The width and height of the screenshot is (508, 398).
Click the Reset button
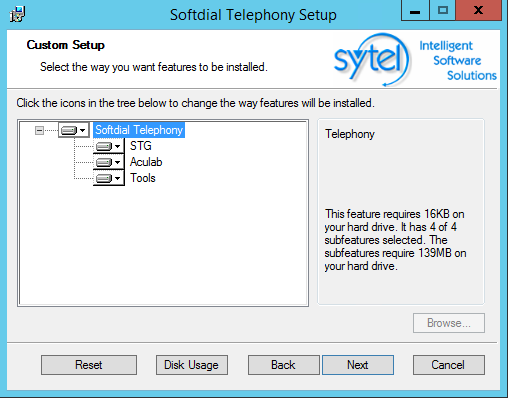pos(89,365)
